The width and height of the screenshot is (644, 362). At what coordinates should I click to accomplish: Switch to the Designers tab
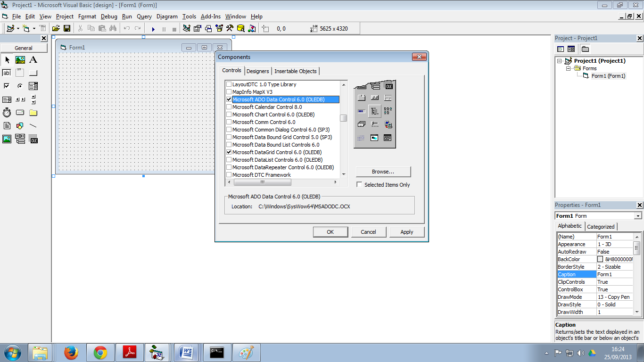point(258,71)
